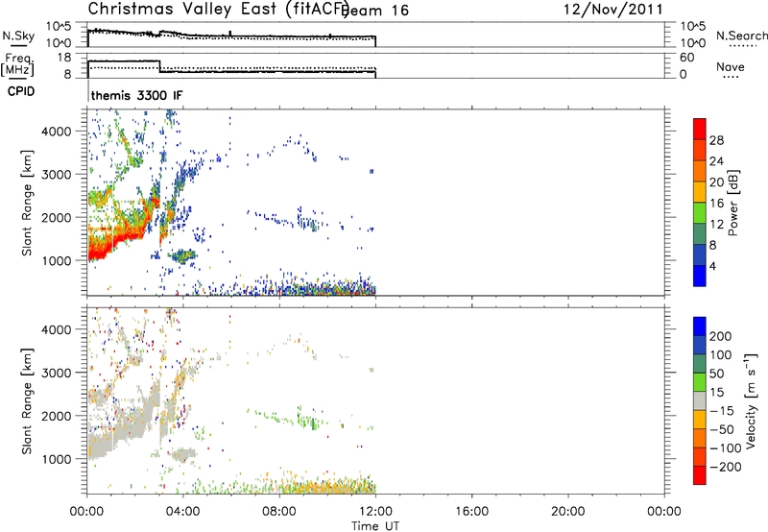The width and height of the screenshot is (768, 532).
Task: Click the '28' tick on the Power scale
Action: pyautogui.click(x=716, y=140)
